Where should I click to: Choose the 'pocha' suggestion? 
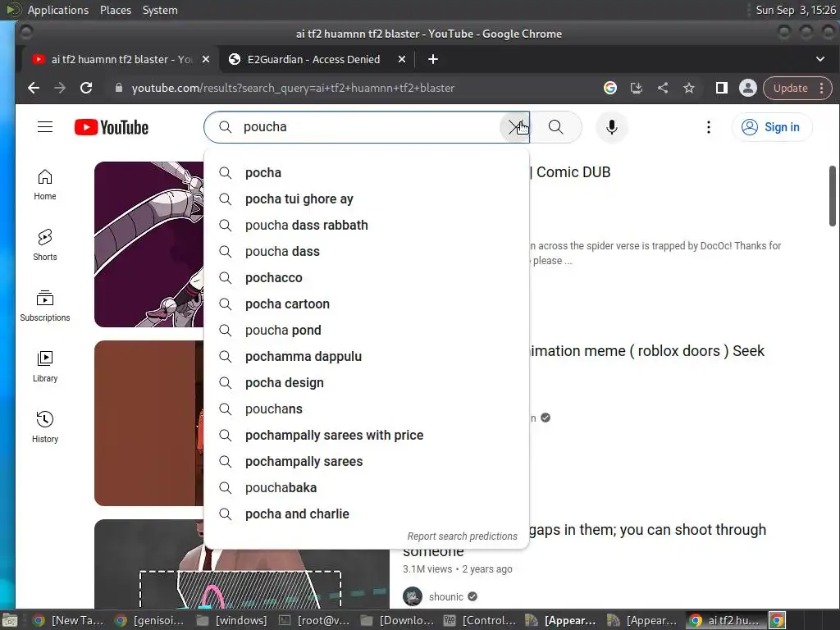(x=367, y=172)
